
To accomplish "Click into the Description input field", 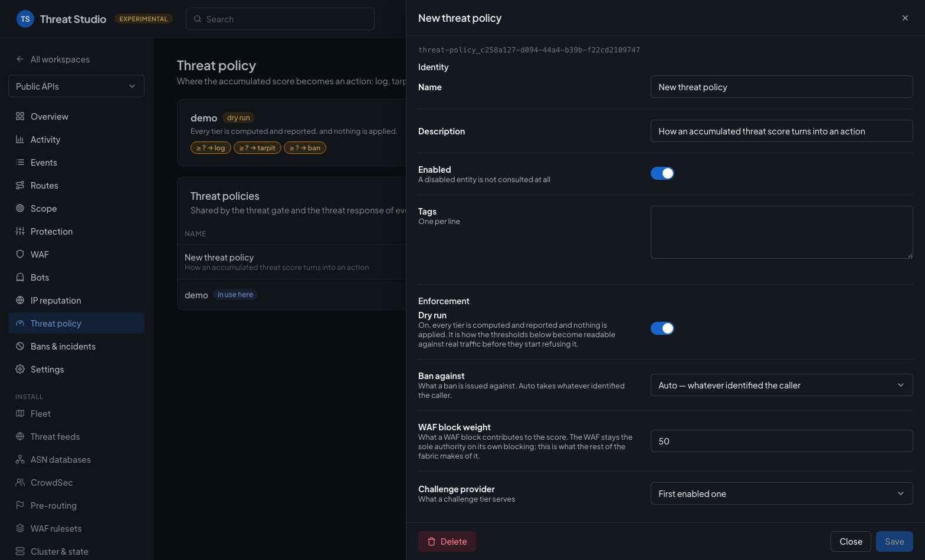I will (x=782, y=131).
